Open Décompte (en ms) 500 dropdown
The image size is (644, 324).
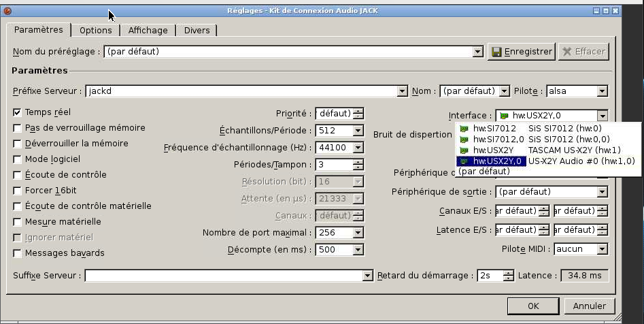(x=358, y=250)
